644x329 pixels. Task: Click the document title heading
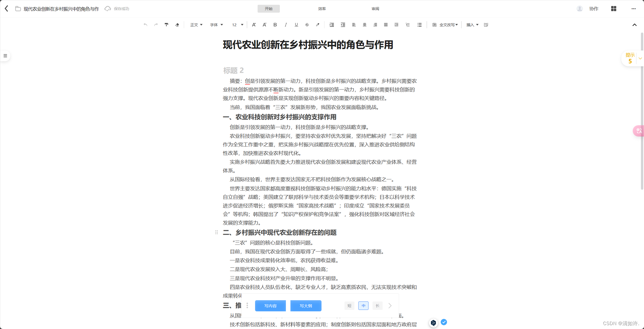pyautogui.click(x=308, y=45)
